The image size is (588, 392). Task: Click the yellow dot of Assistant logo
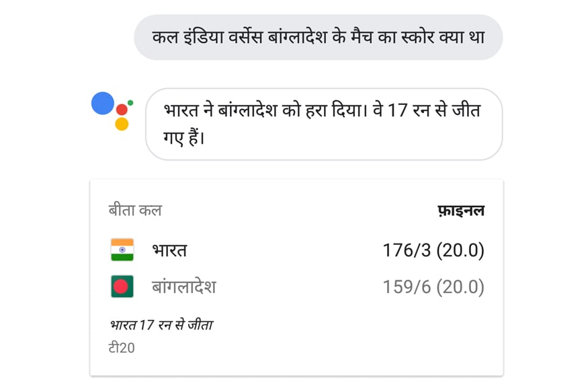(122, 124)
